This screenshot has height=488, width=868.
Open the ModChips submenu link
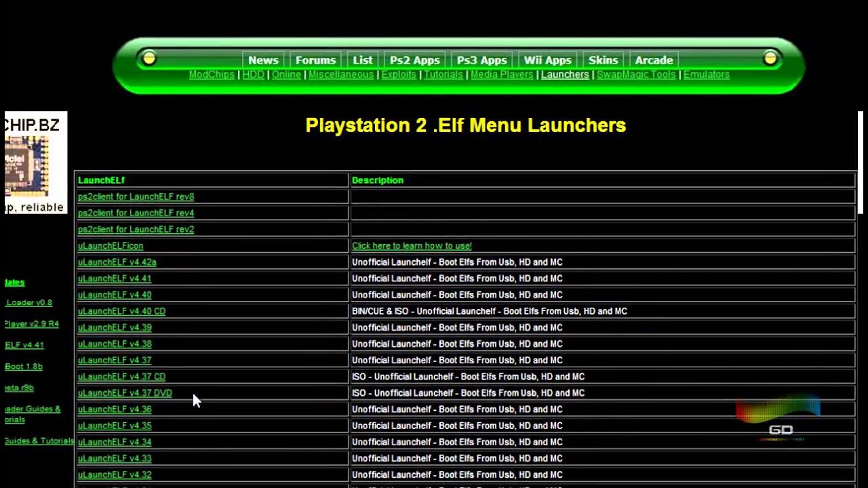coord(212,75)
